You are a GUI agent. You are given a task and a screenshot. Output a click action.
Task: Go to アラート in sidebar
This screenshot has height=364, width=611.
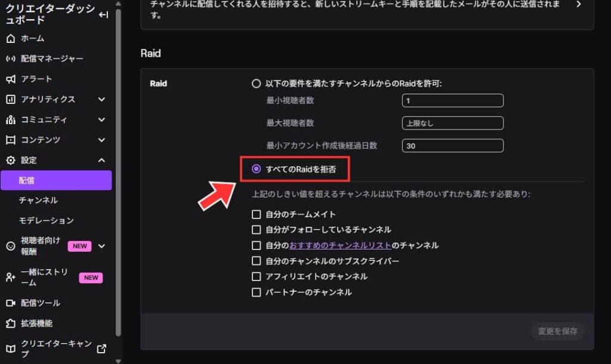(x=36, y=79)
